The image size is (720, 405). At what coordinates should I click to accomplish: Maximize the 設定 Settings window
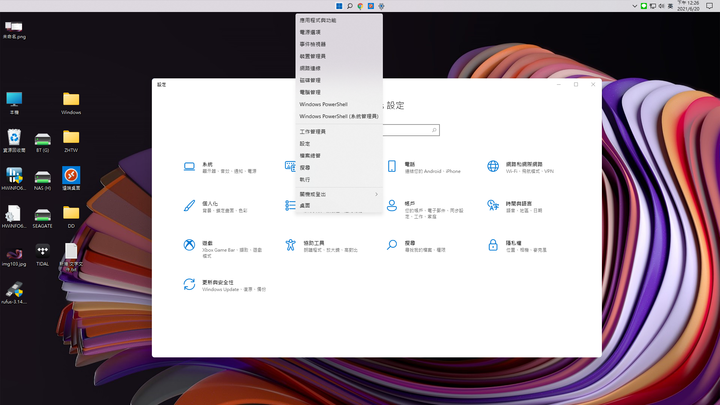[576, 84]
